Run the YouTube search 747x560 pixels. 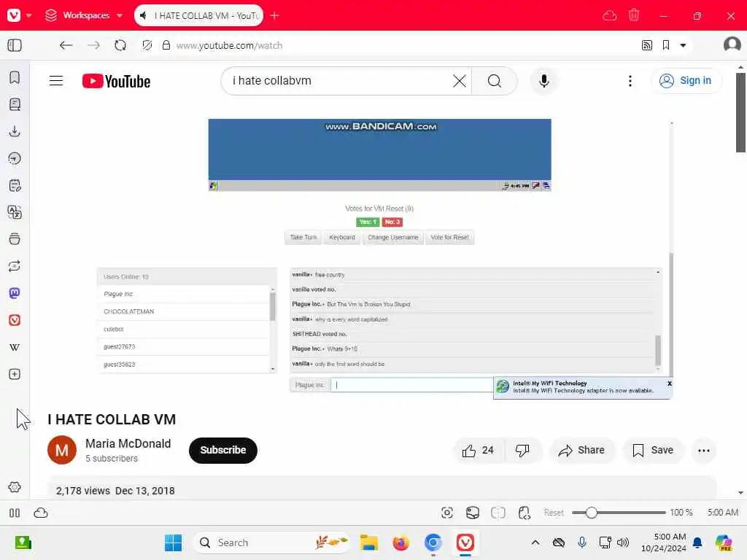pos(495,81)
